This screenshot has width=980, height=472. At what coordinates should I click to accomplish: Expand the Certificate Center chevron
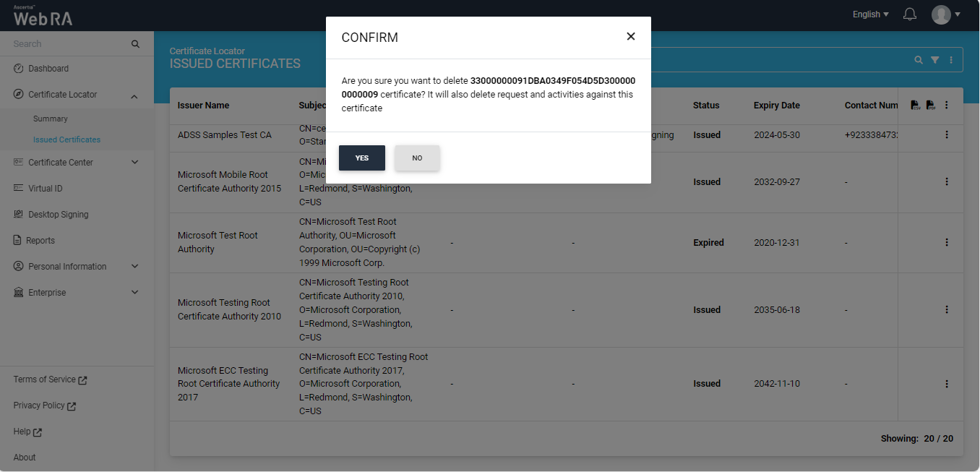click(x=134, y=163)
